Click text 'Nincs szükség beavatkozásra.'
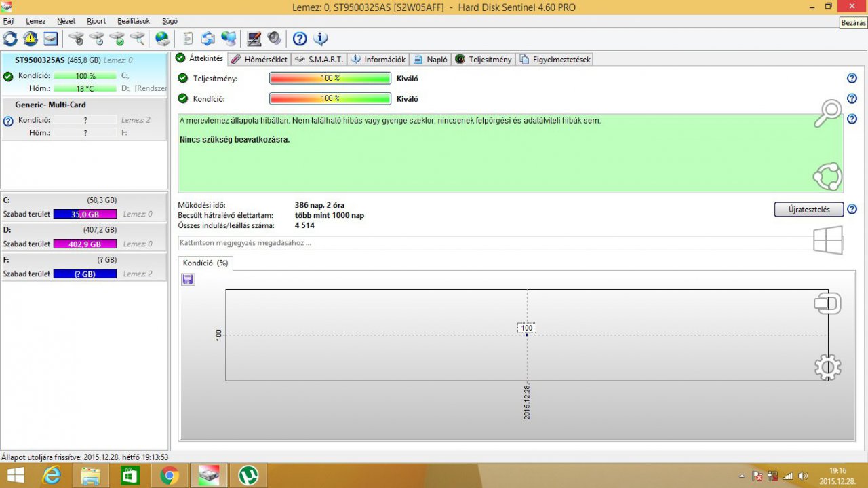Image resolution: width=868 pixels, height=488 pixels. (235, 140)
